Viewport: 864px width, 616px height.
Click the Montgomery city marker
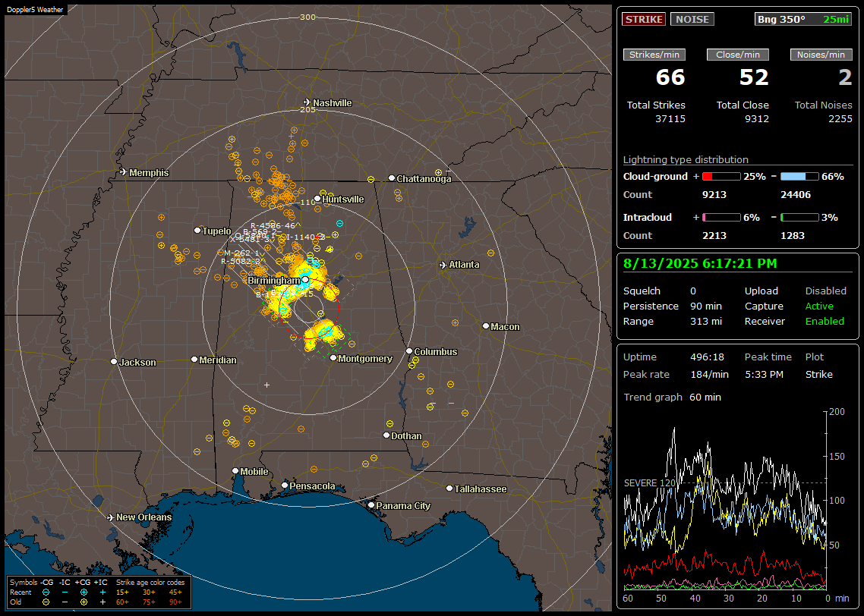click(x=333, y=358)
